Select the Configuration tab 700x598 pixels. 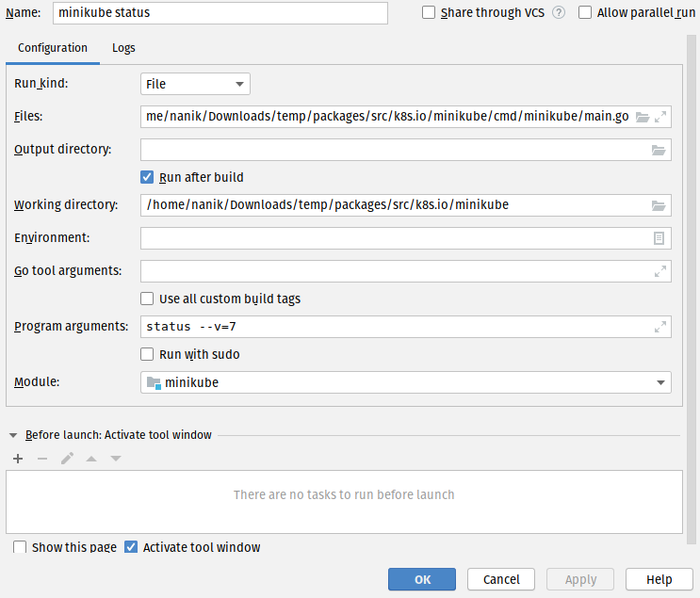53,48
